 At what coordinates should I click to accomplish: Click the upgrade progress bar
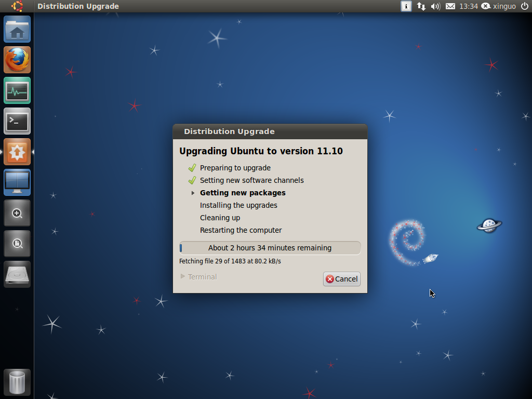coord(270,248)
